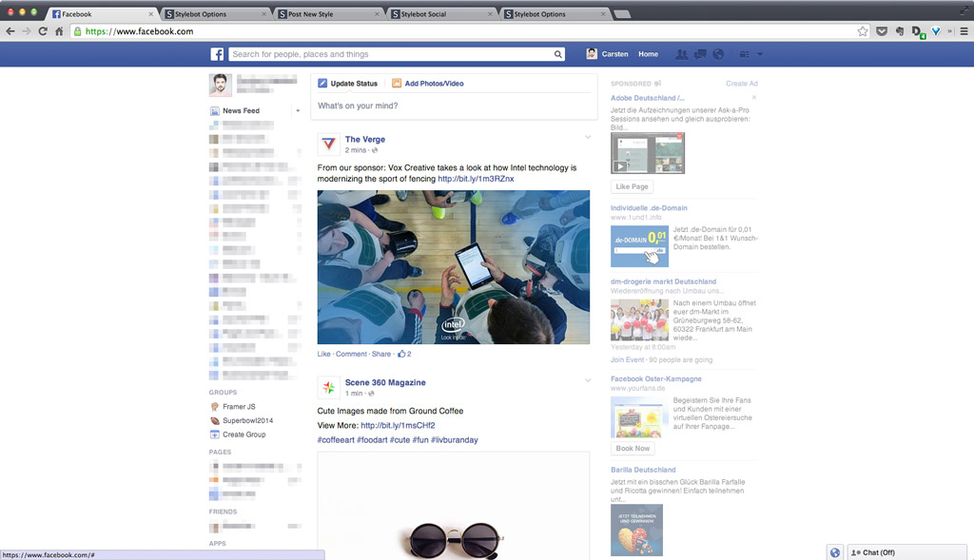Click the Framer JS group icon
This screenshot has height=560, width=974.
[214, 407]
